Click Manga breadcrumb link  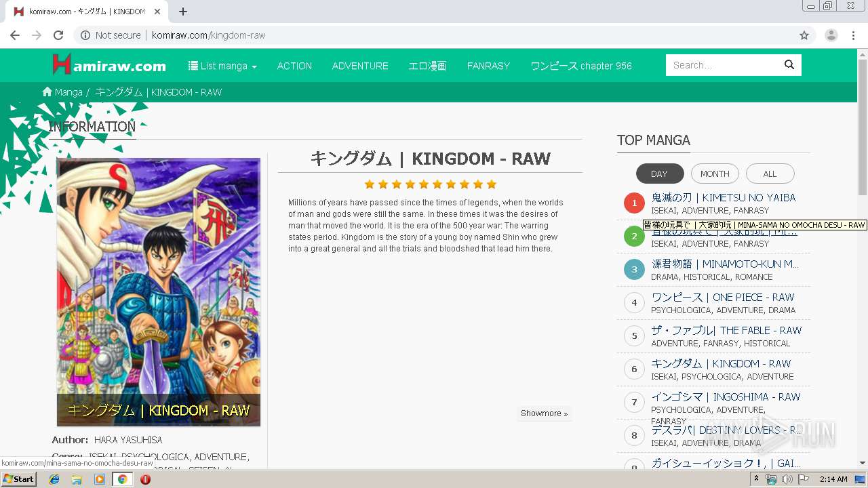click(x=68, y=92)
